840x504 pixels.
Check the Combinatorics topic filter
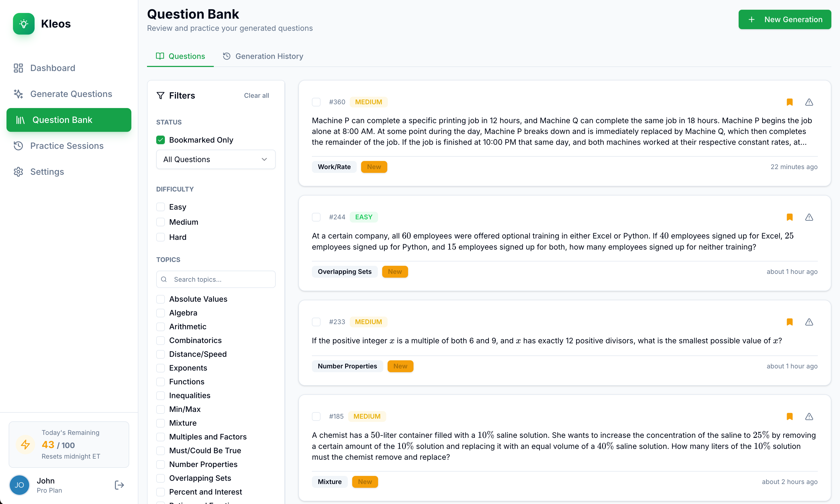(x=160, y=340)
